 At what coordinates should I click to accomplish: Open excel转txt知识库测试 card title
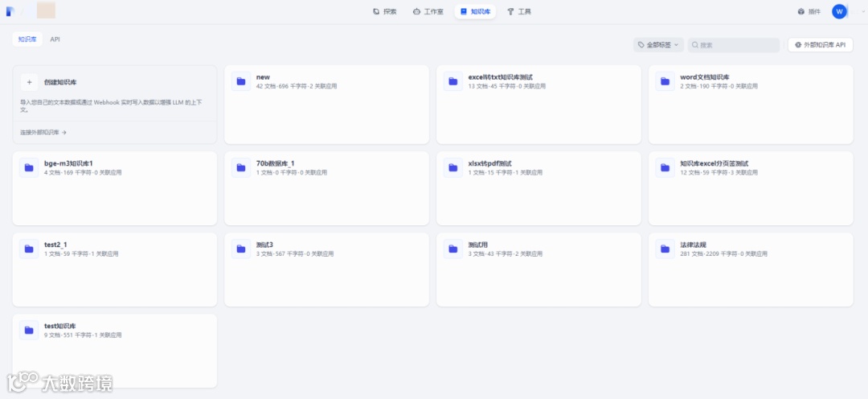[501, 77]
